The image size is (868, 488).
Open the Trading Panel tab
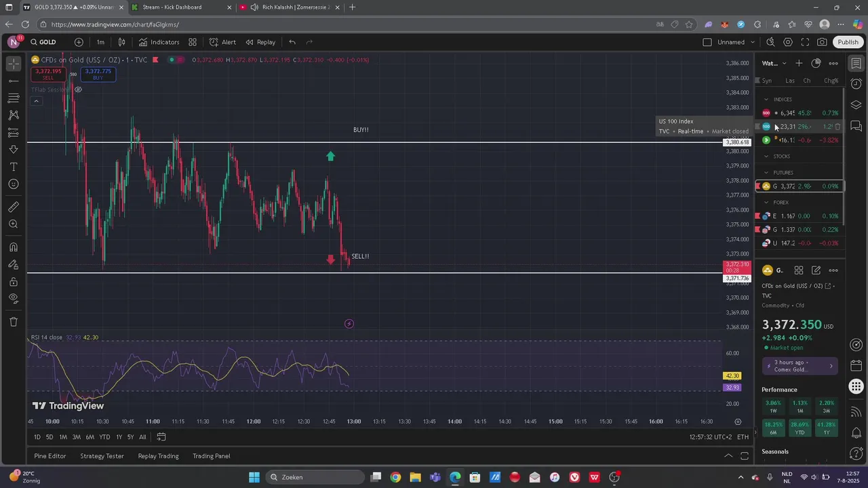pyautogui.click(x=212, y=456)
